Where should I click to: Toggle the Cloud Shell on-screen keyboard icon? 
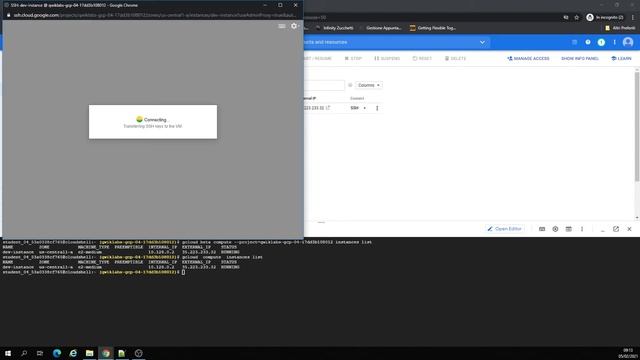pos(542,229)
